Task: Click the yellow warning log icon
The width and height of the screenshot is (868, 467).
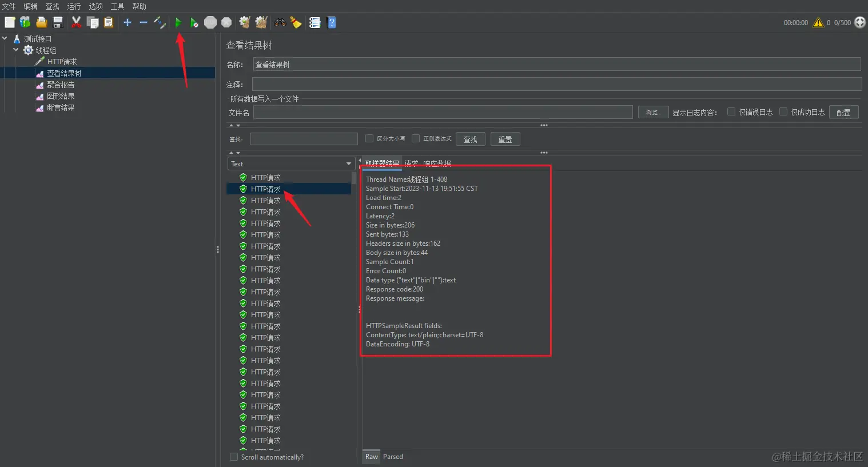Action: click(x=818, y=22)
